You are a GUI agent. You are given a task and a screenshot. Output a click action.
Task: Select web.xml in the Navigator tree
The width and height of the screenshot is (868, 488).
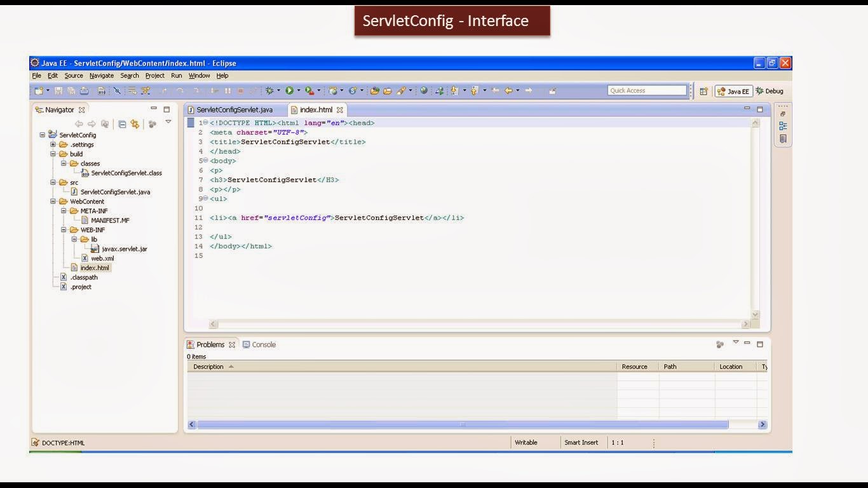click(102, 258)
